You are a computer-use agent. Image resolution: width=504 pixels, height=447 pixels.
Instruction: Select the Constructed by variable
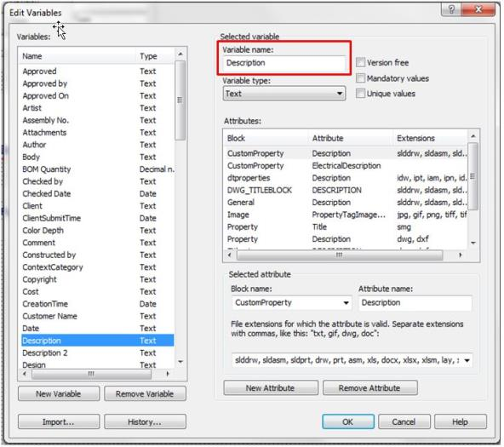pos(97,255)
